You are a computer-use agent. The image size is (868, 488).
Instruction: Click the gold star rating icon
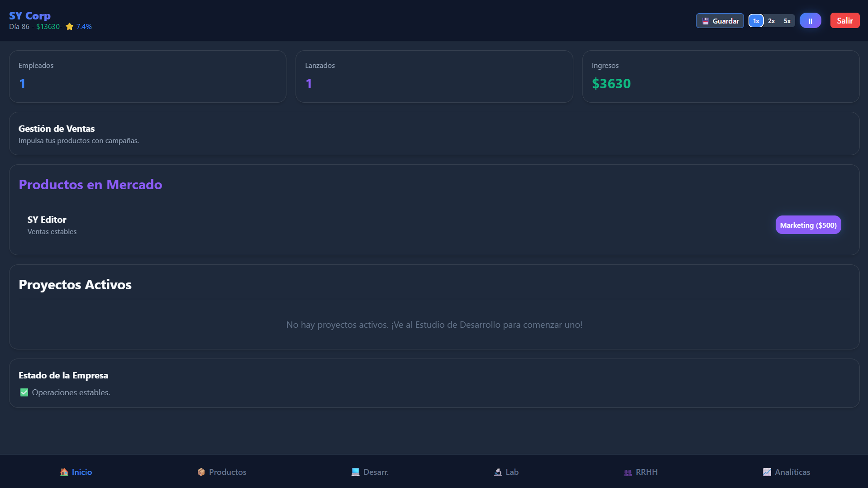click(x=70, y=27)
